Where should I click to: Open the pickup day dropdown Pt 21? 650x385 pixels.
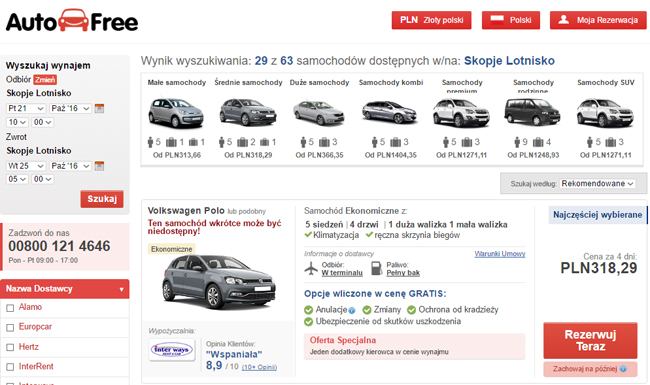[26, 109]
